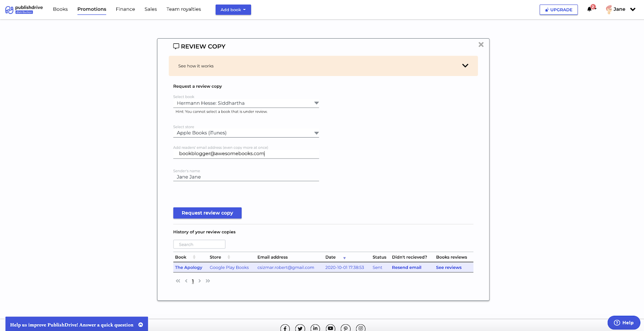The width and height of the screenshot is (644, 331).
Task: Go to next page of history
Action: 200,281
